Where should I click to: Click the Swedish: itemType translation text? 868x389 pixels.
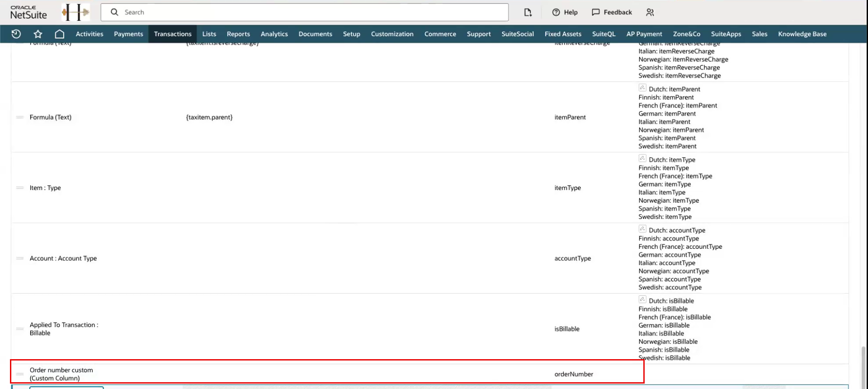pyautogui.click(x=665, y=217)
